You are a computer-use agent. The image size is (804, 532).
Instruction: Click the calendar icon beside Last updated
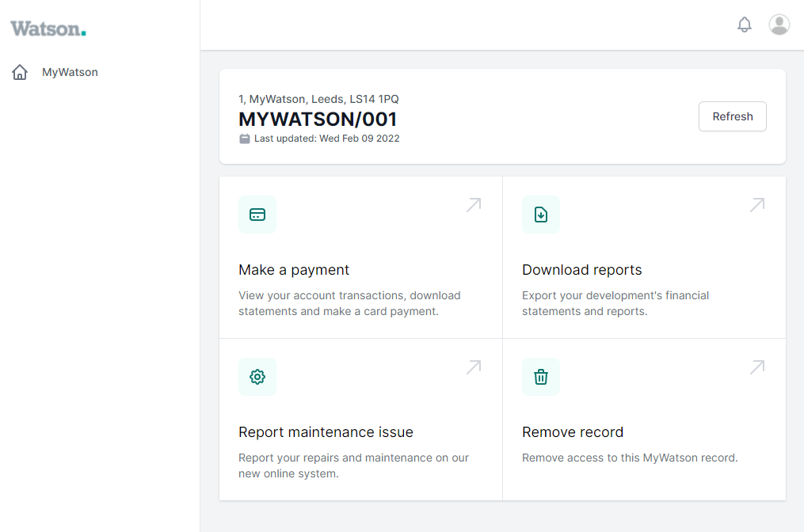click(245, 139)
